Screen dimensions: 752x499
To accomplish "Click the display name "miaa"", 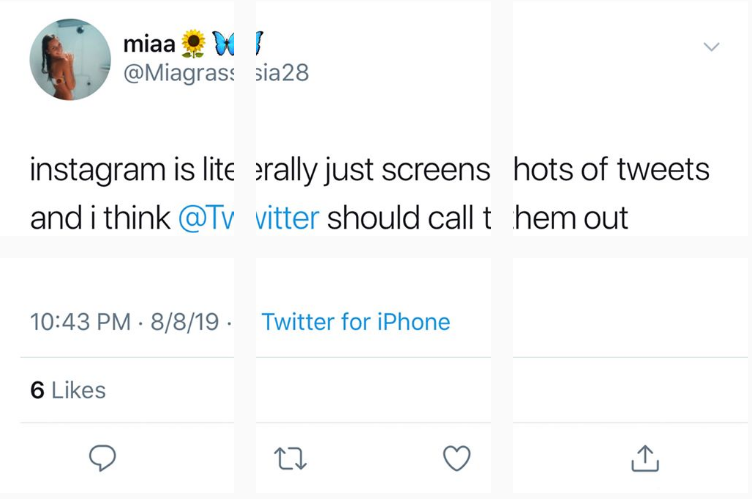I will pyautogui.click(x=149, y=44).
